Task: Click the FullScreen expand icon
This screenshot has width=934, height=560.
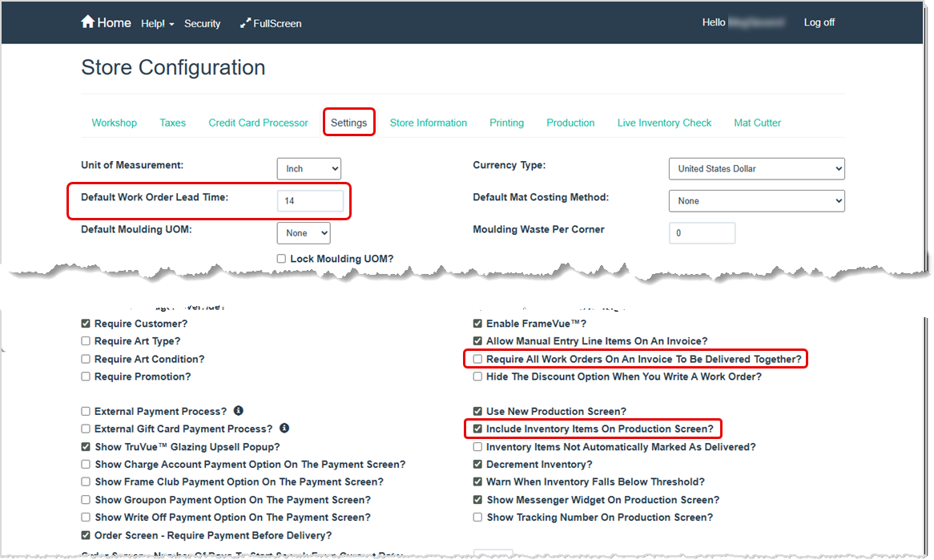Action: [x=244, y=22]
